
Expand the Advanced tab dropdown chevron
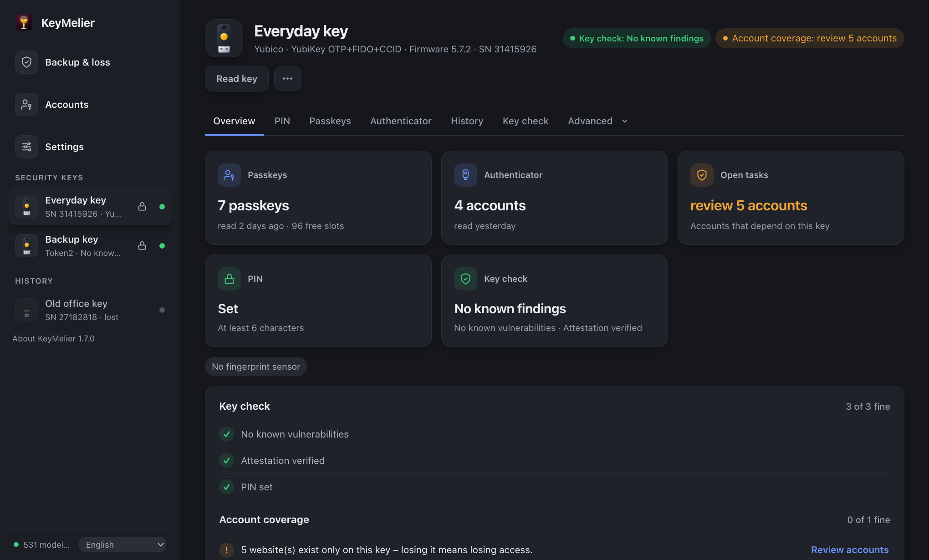click(625, 121)
